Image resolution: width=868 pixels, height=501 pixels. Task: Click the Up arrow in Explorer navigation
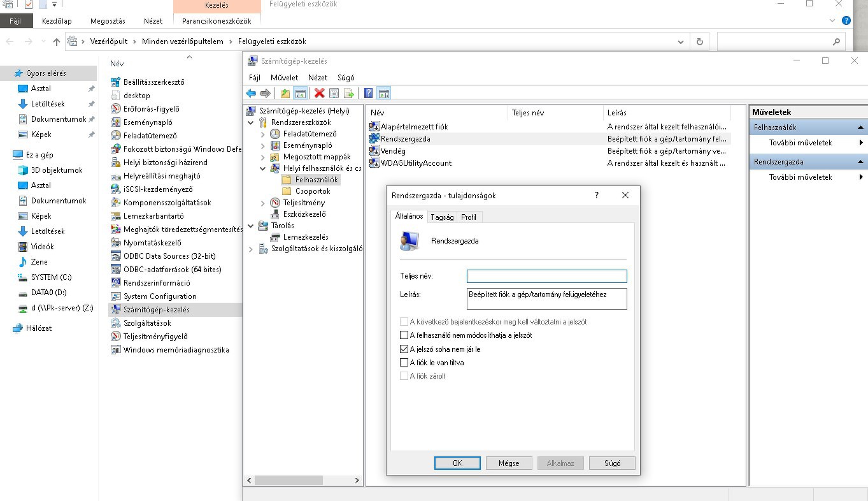tap(57, 41)
